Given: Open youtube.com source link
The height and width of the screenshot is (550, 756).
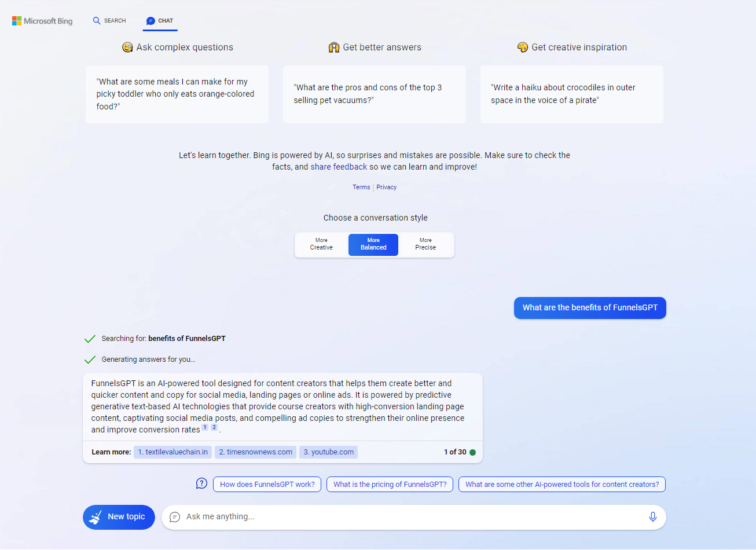Looking at the screenshot, I should click(328, 452).
